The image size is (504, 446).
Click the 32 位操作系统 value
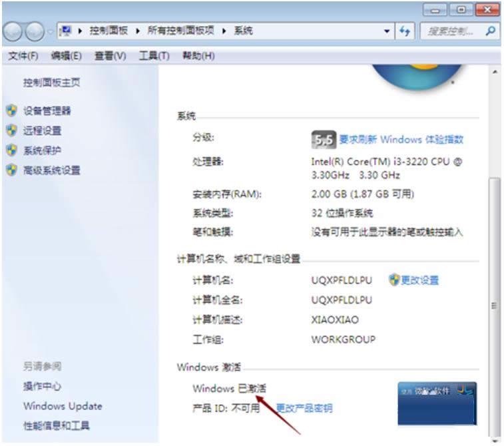point(342,213)
